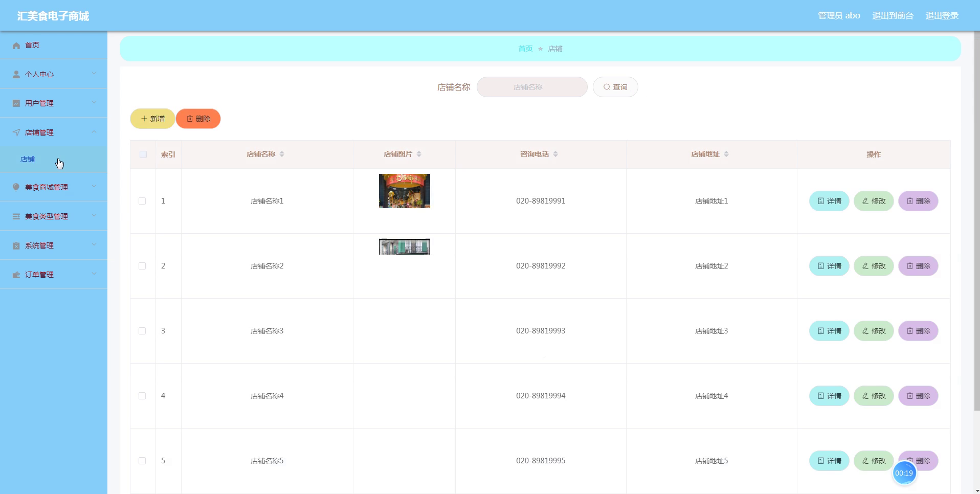Open 详情 for 店铺名称4
This screenshot has width=980, height=494.
829,396
